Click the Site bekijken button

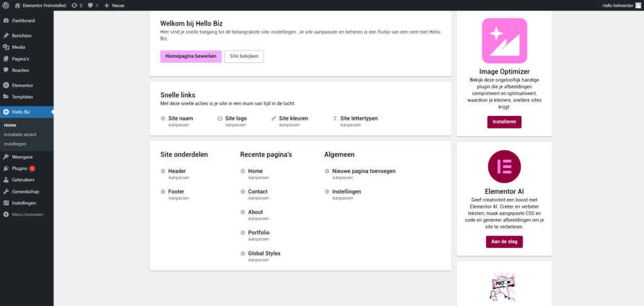244,56
